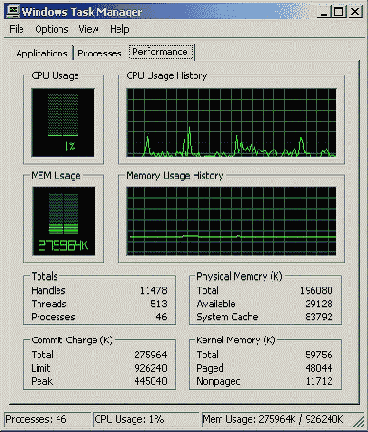Switch to the Processes tab

click(99, 53)
